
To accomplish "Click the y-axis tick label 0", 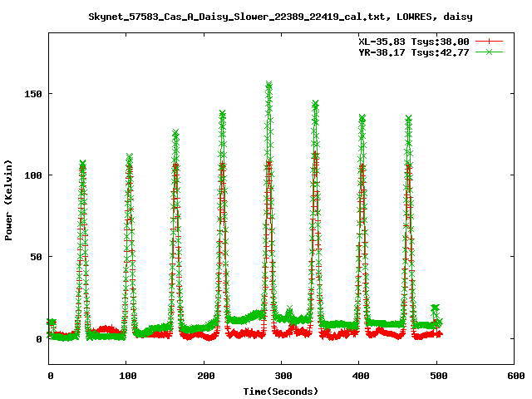I will 39,339.
